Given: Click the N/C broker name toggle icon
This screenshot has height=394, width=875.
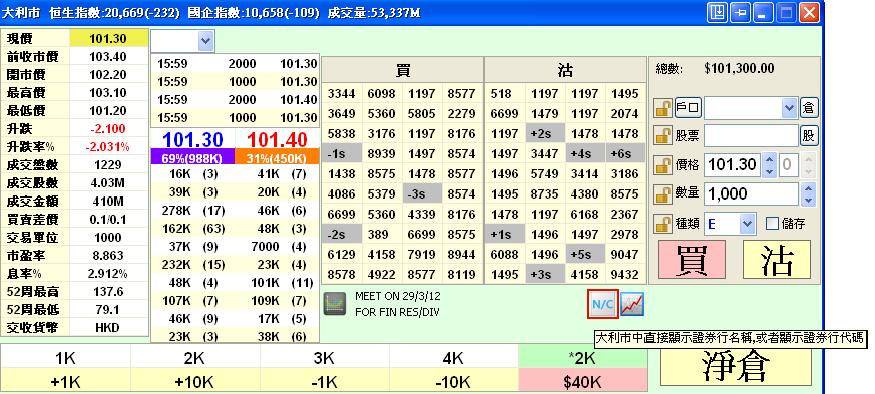Looking at the screenshot, I should point(603,304).
